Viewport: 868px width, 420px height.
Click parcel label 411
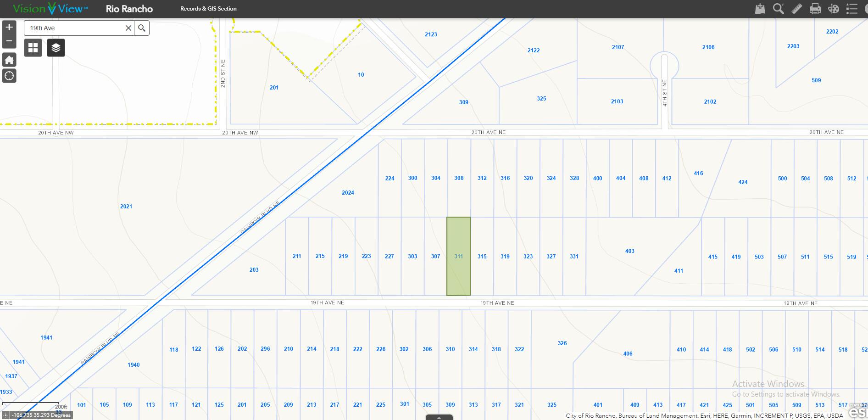point(679,271)
